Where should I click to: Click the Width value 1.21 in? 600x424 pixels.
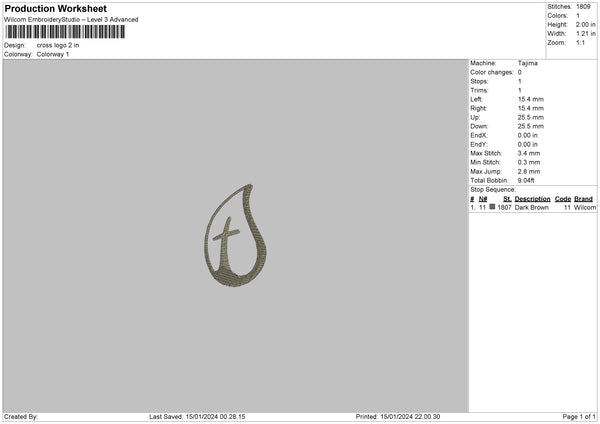click(x=585, y=34)
